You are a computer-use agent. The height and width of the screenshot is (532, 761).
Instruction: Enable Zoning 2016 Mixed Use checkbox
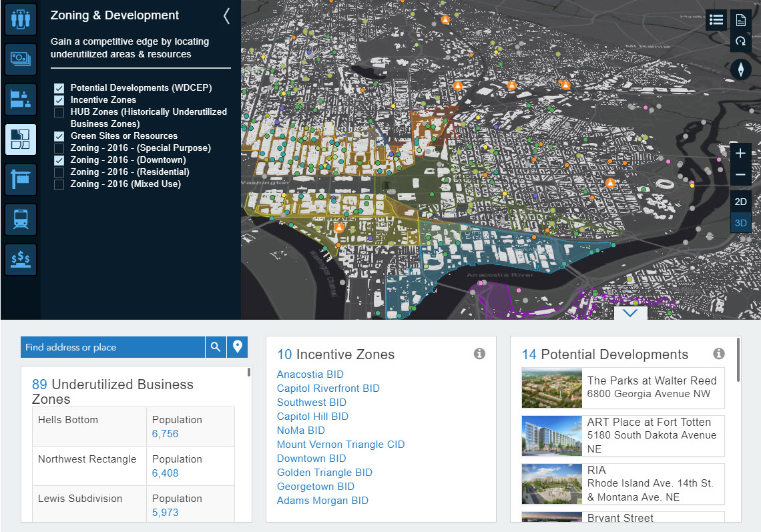(59, 184)
